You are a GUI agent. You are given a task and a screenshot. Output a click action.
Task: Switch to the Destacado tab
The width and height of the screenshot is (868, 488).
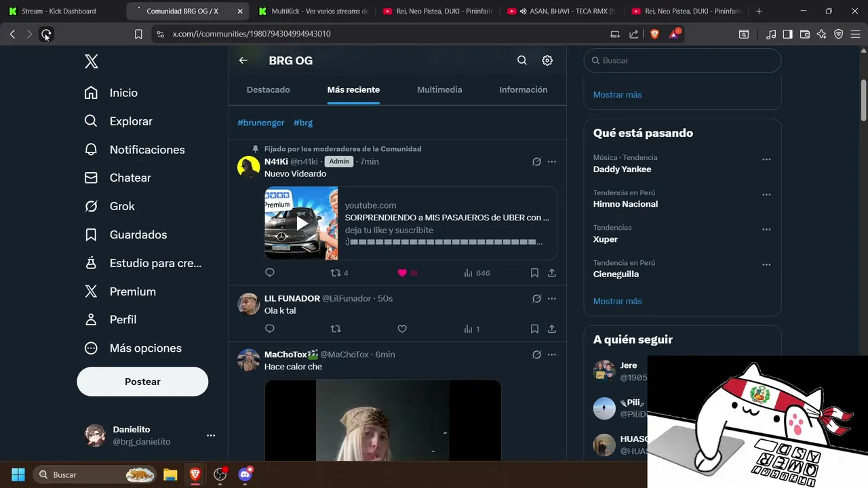[269, 89]
